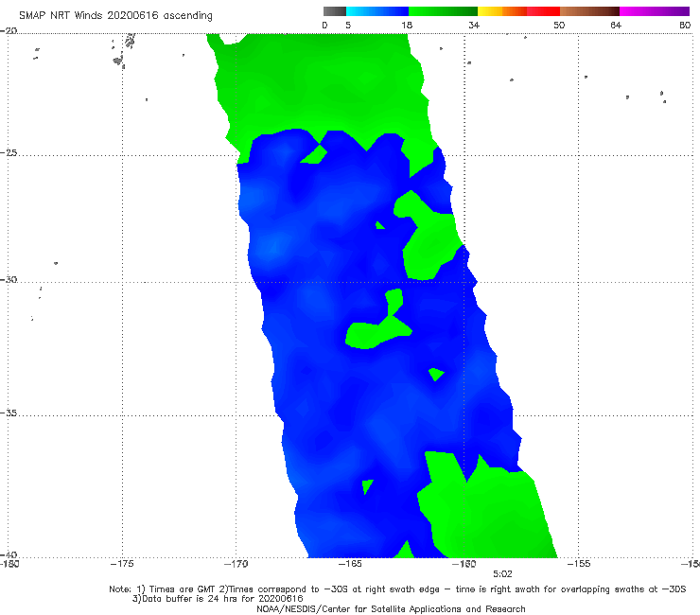The width and height of the screenshot is (700, 615).
Task: Click the yellow-orange segment of the color bar
Action: pyautogui.click(x=502, y=11)
